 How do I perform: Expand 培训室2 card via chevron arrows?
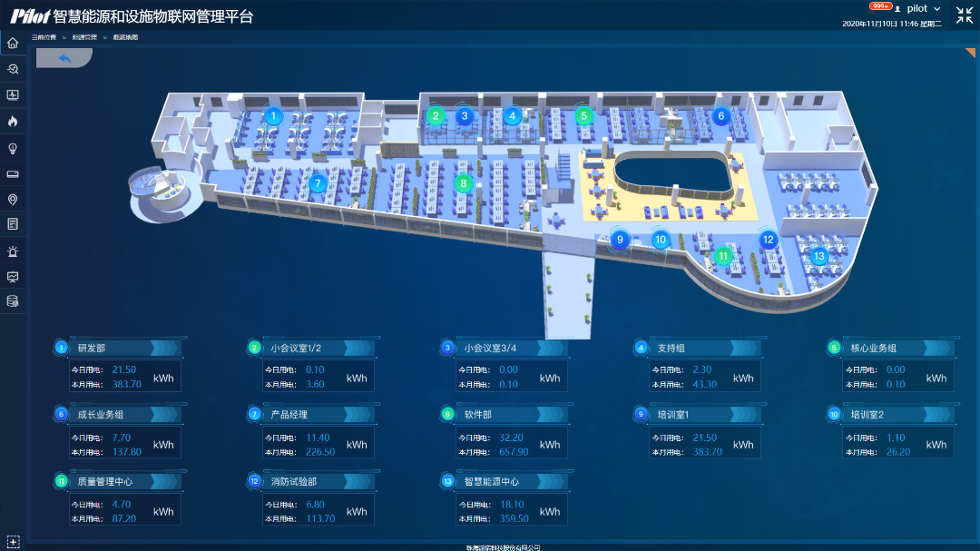[x=936, y=414]
